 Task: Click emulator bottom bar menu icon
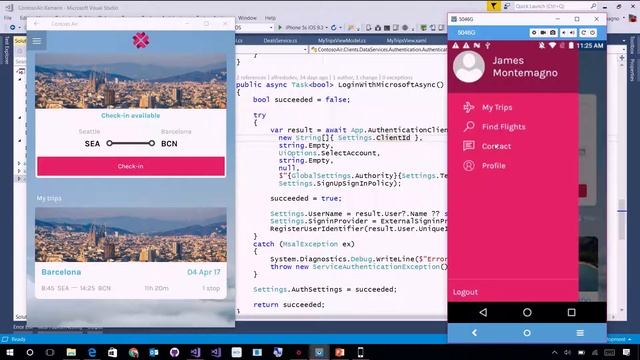click(580, 333)
